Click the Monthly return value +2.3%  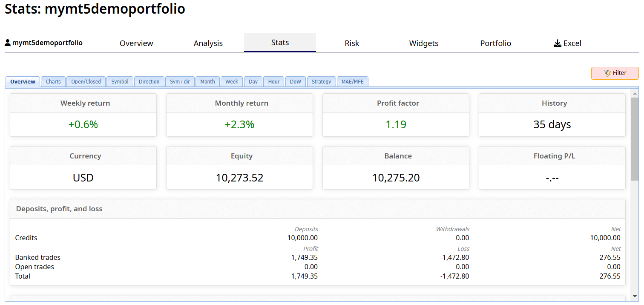(239, 124)
